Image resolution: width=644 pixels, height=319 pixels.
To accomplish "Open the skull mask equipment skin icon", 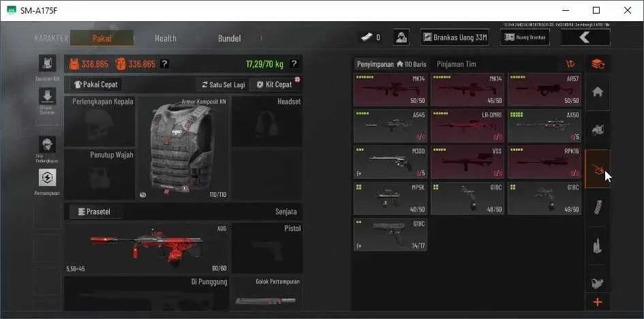I will point(48,145).
